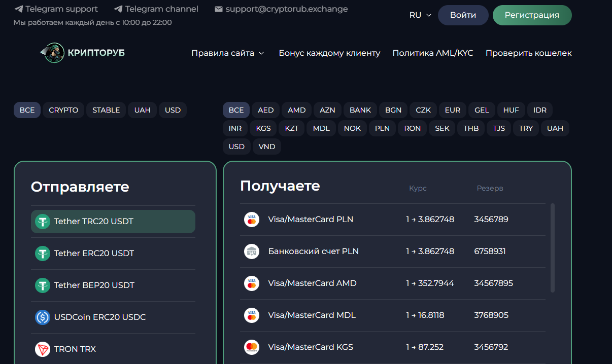Select the NOK receive filter
The image size is (612, 364).
(352, 128)
